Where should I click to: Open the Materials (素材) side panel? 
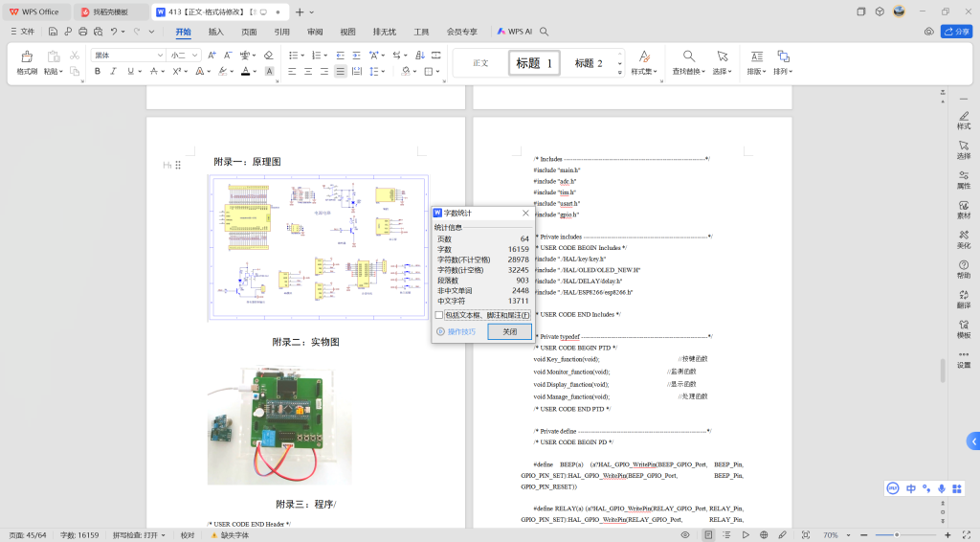[x=964, y=210]
